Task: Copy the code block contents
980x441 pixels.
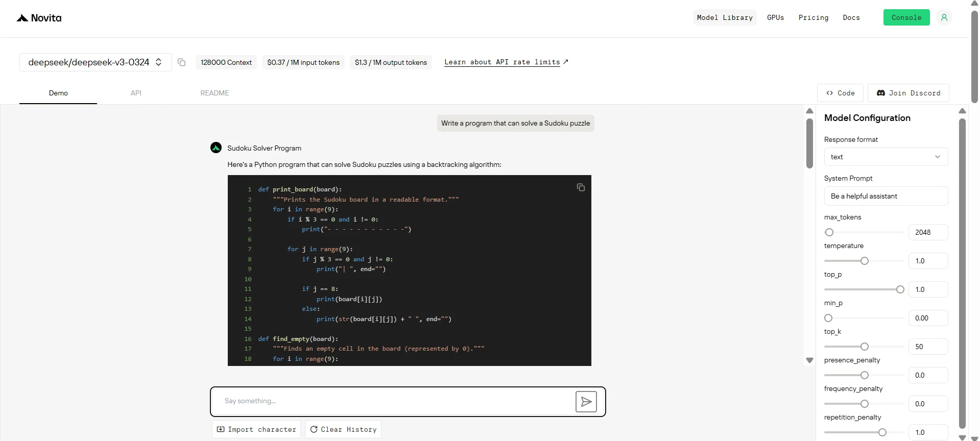Action: click(581, 187)
